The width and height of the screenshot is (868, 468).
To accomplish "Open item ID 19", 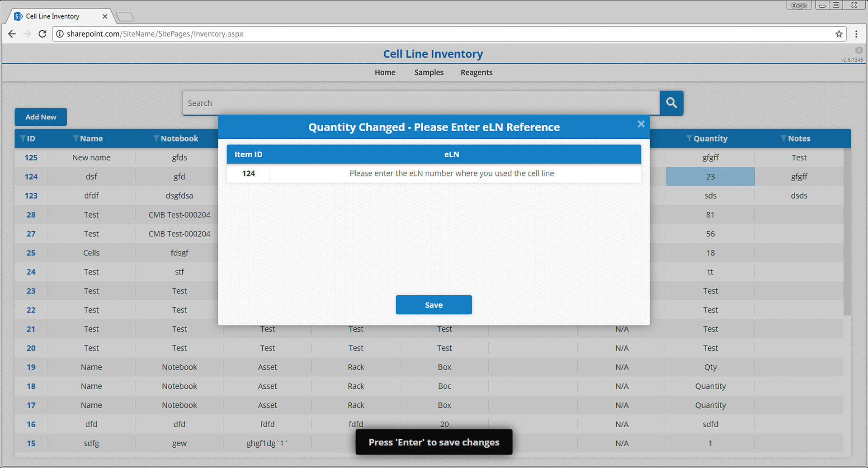I will (31, 367).
